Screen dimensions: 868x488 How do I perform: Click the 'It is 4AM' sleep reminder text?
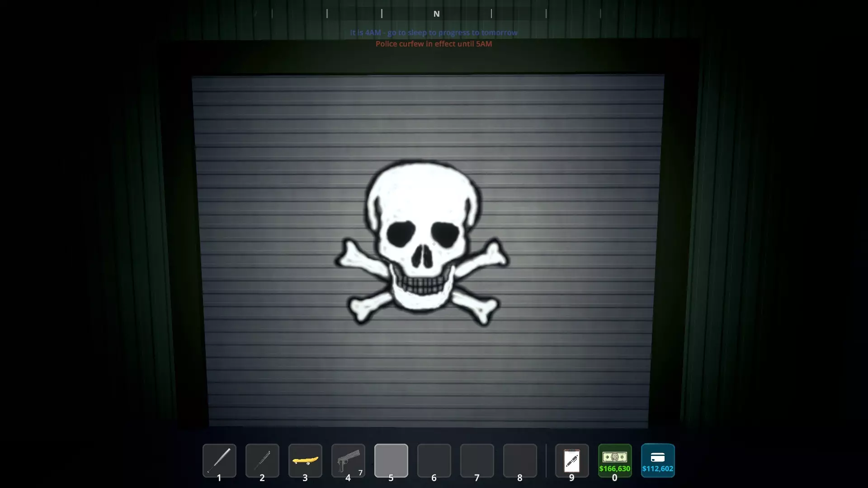click(x=434, y=33)
